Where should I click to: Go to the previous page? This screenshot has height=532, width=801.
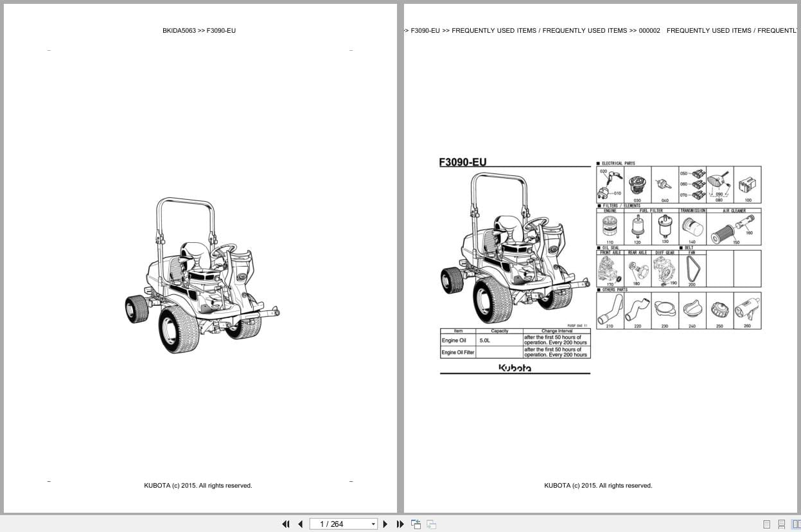[300, 524]
